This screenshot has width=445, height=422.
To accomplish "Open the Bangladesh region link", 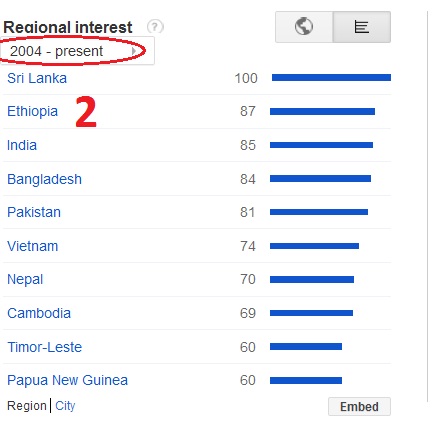I will [44, 179].
